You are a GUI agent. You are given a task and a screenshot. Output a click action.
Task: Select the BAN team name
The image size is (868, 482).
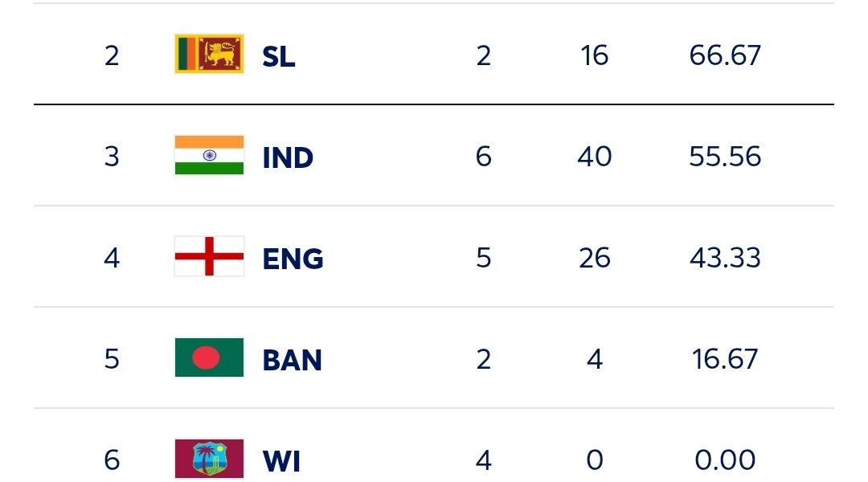click(x=292, y=360)
